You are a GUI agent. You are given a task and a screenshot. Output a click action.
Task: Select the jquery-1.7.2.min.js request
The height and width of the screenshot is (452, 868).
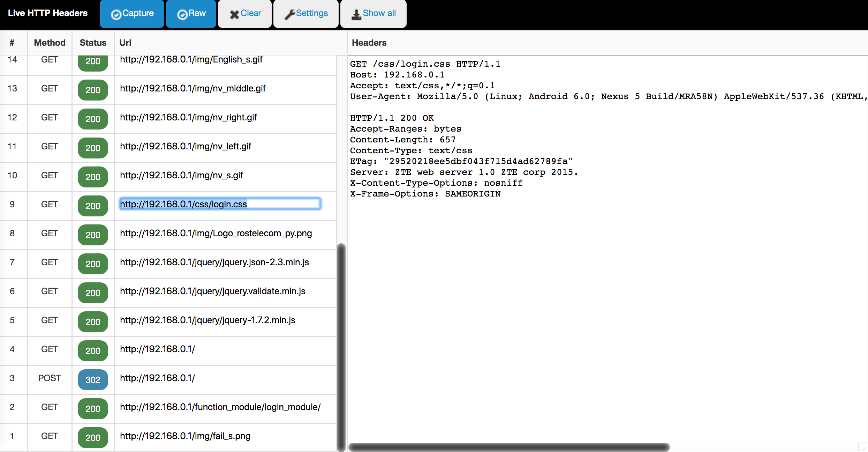coord(207,320)
